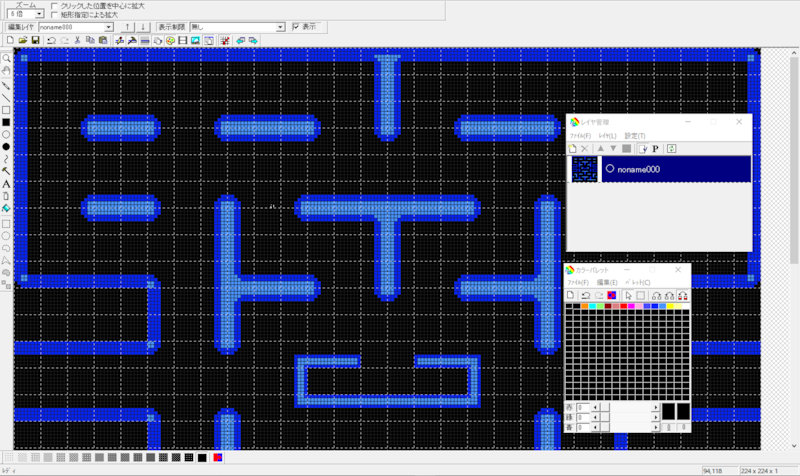Open the zoom factor dropdown showing 6倍
The width and height of the screenshot is (800, 476).
pos(39,14)
